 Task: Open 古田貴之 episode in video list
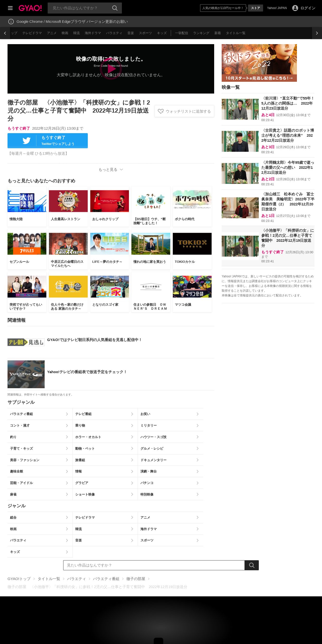268,141
